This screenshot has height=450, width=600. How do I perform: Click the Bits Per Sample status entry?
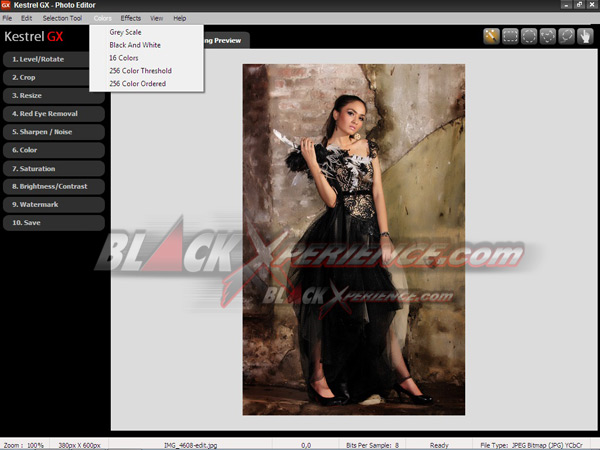click(x=372, y=445)
